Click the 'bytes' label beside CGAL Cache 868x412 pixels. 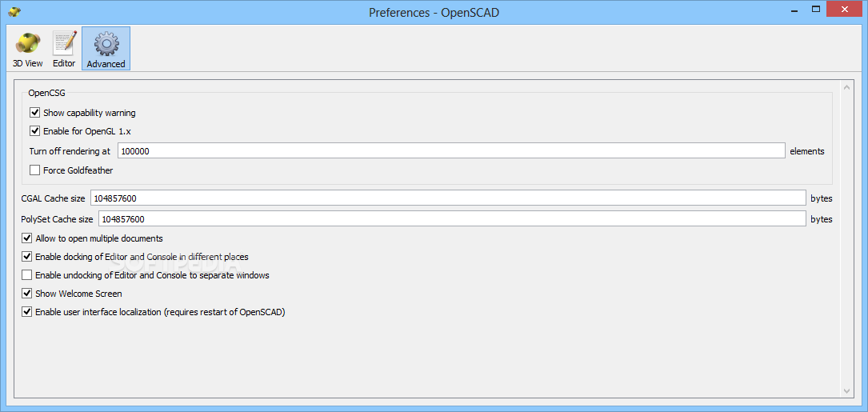[822, 198]
